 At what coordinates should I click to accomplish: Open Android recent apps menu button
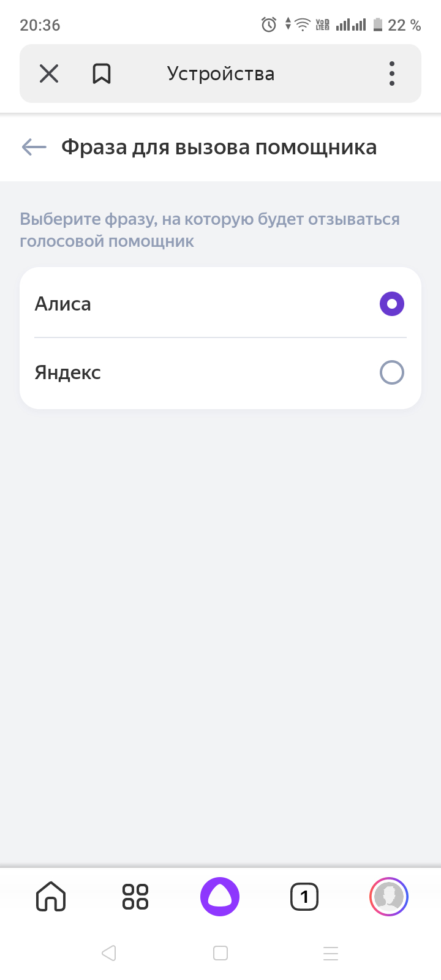(331, 953)
